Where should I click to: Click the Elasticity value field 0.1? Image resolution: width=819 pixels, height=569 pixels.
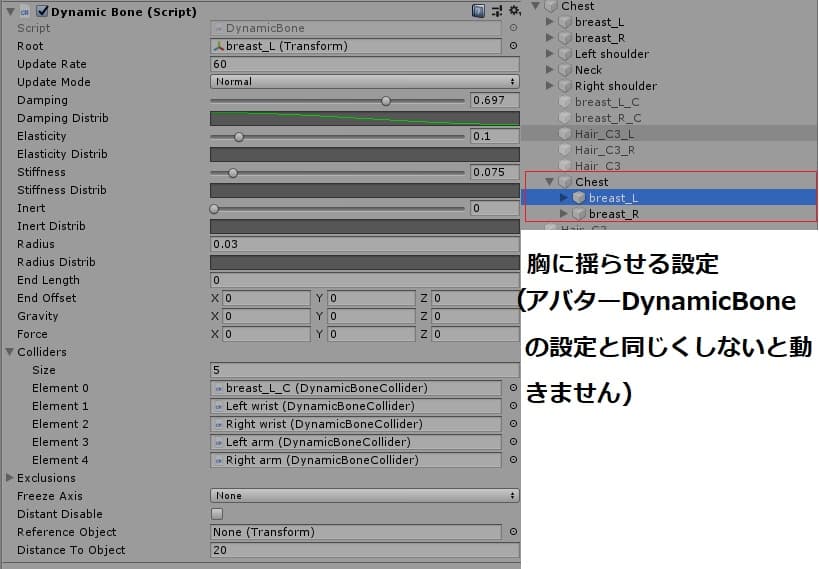coord(494,136)
